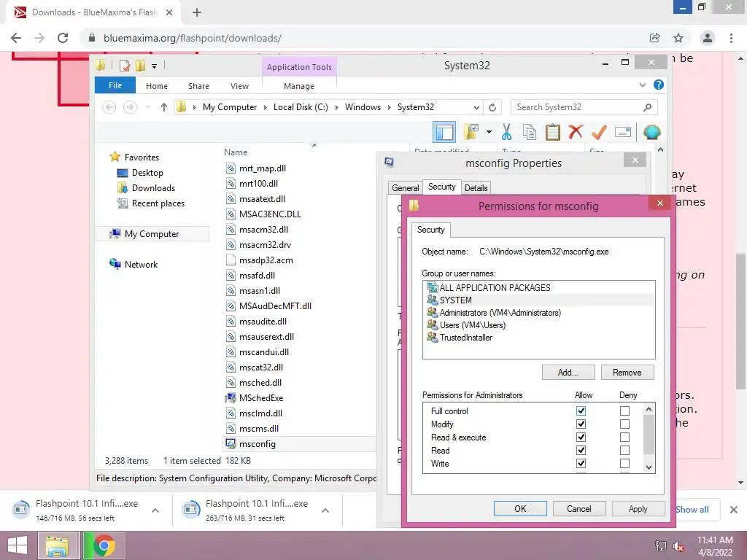Click the Copy icon in Explorer toolbar
747x560 pixels.
pyautogui.click(x=530, y=132)
